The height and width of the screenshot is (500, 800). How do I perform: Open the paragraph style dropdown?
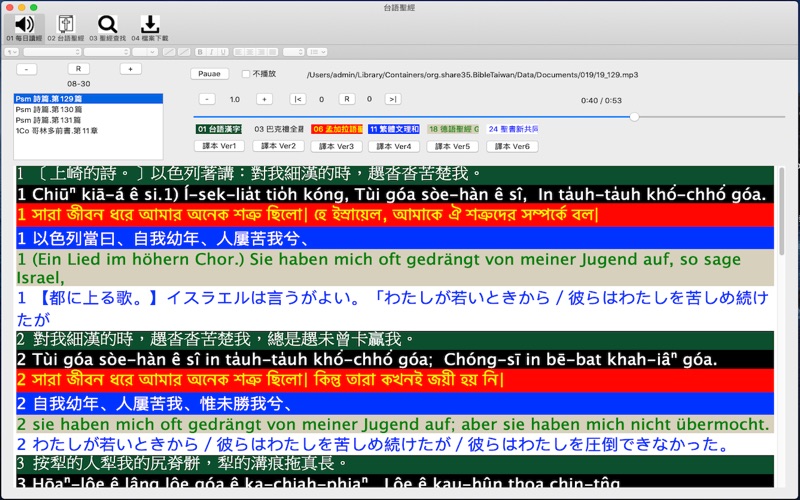14,51
